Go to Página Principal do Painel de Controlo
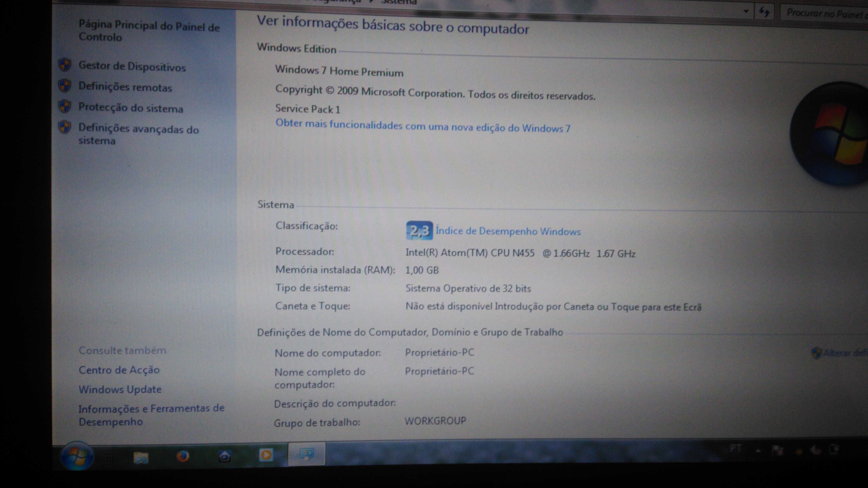Image resolution: width=868 pixels, height=488 pixels. tap(149, 31)
